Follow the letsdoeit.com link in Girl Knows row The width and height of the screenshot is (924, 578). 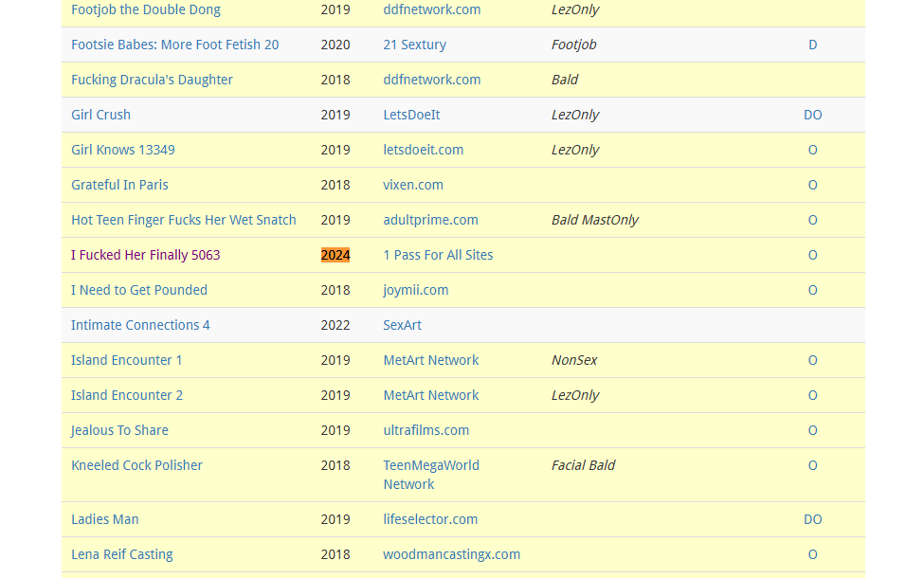tap(423, 150)
